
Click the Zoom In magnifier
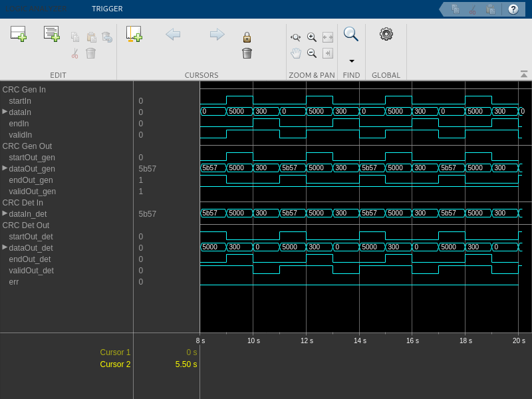coord(311,37)
